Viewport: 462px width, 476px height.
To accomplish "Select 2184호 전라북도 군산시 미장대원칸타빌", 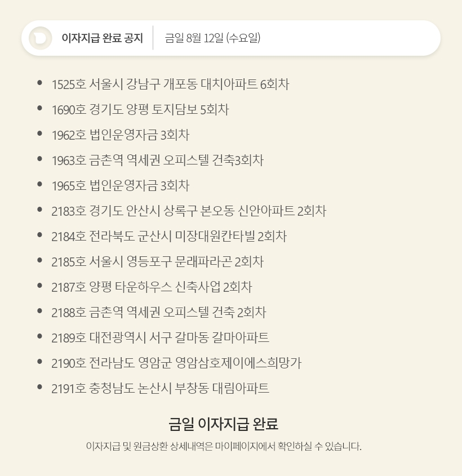I will (168, 237).
